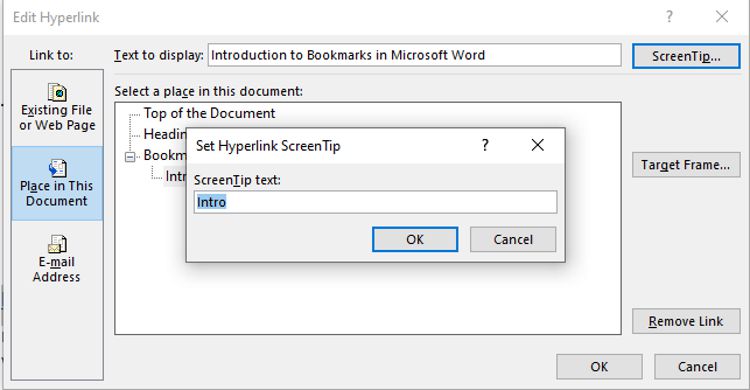Cancel the Set Hyperlink ScreenTip dialog
The image size is (750, 390).
click(513, 239)
